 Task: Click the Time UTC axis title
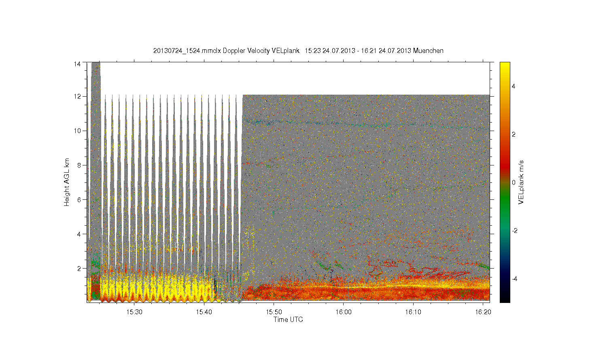click(x=288, y=320)
